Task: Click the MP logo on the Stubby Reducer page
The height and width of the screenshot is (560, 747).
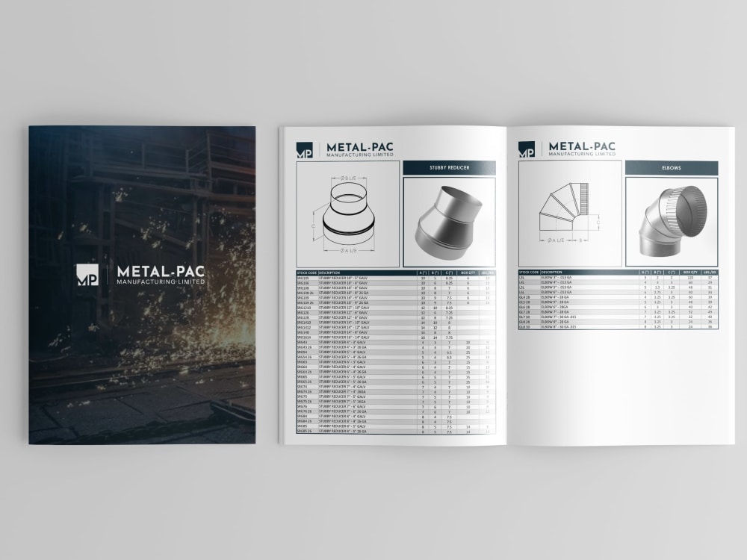Action: click(x=305, y=150)
